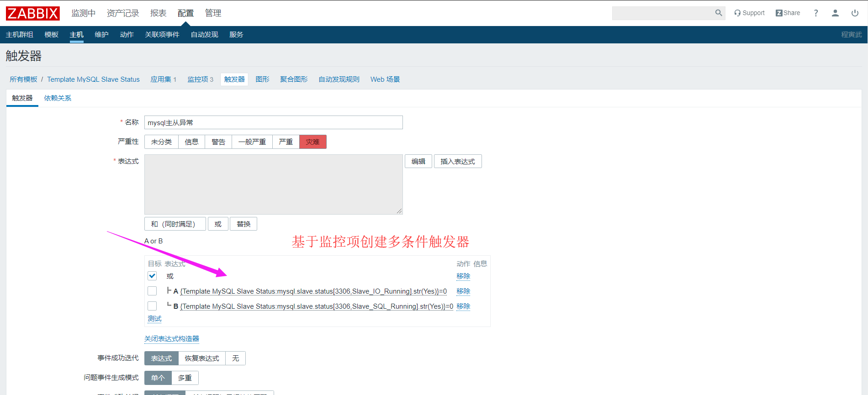Viewport: 868px width, 395px height.
Task: Click the 或 button below expression box
Action: click(218, 224)
